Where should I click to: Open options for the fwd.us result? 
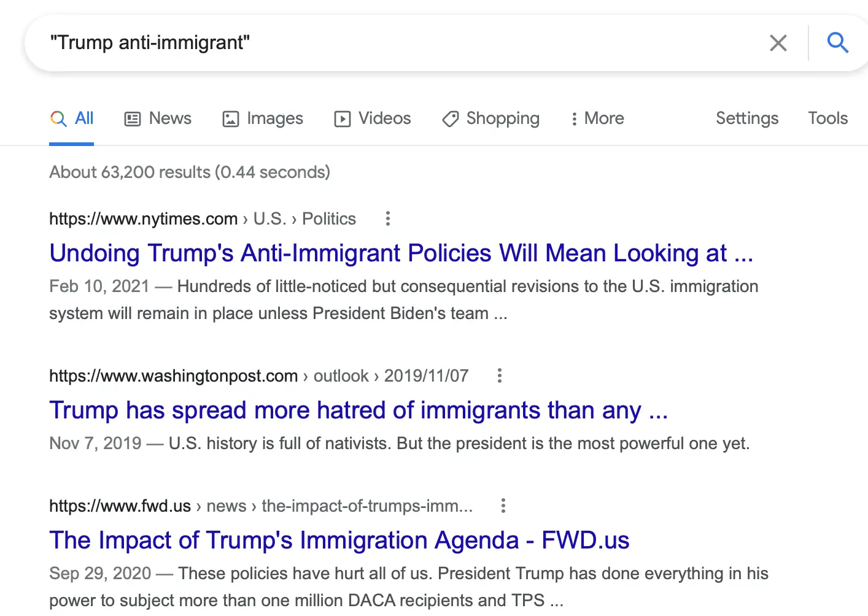coord(503,506)
